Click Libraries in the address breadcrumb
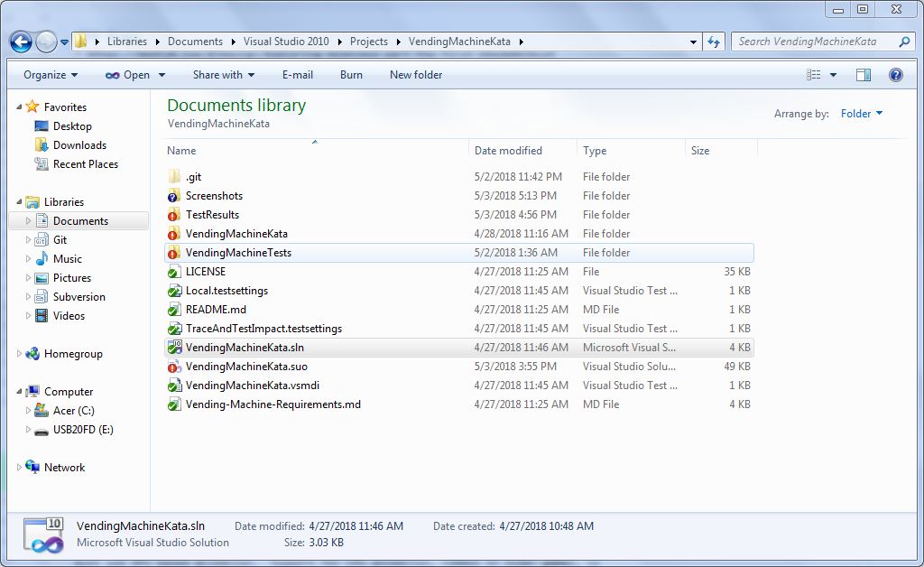This screenshot has width=924, height=567. tap(126, 42)
